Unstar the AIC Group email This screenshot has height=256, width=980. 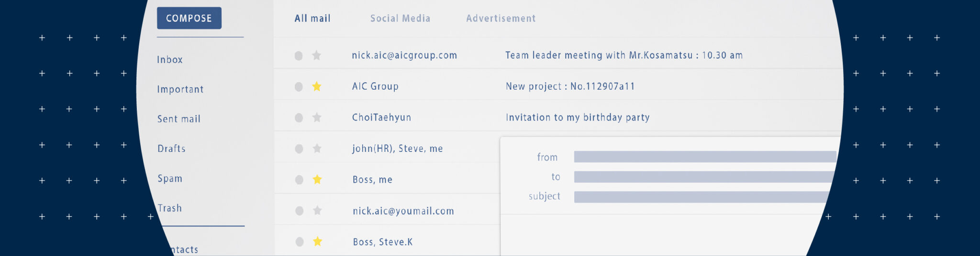coord(316,86)
